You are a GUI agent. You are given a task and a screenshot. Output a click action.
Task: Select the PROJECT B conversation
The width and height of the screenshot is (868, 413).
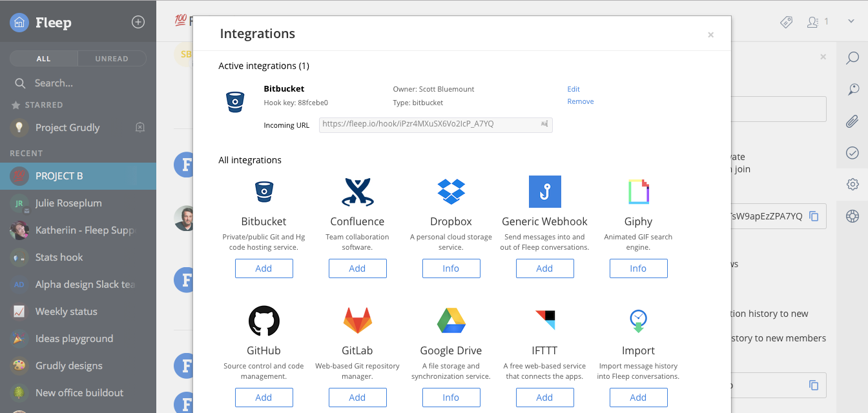coord(78,176)
